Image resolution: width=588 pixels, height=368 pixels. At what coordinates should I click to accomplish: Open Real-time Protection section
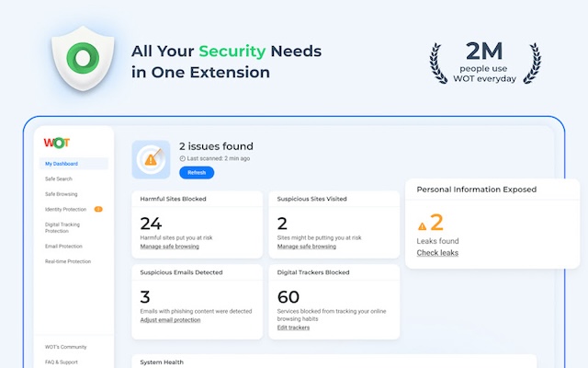point(68,261)
